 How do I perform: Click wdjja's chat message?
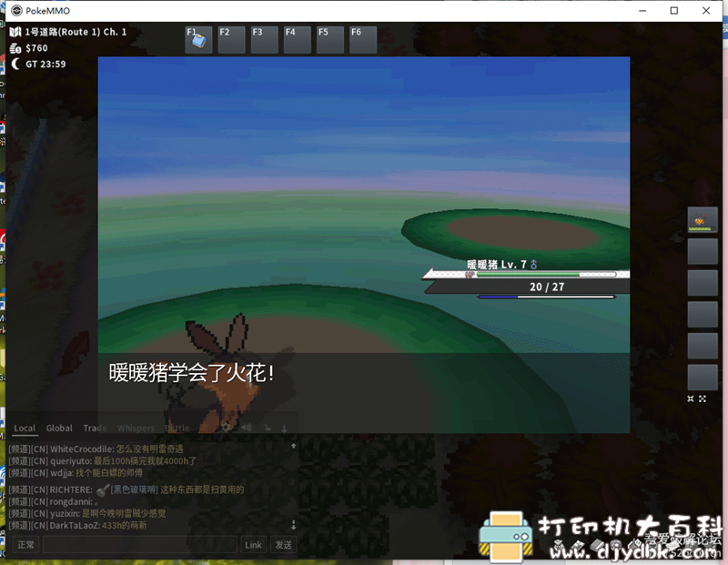coord(76,473)
